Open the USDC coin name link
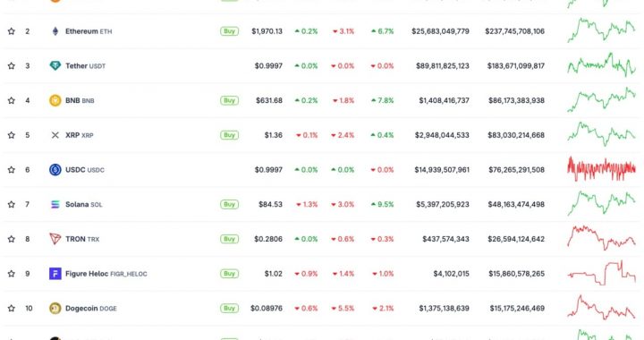The height and width of the screenshot is (340, 644). (x=85, y=170)
